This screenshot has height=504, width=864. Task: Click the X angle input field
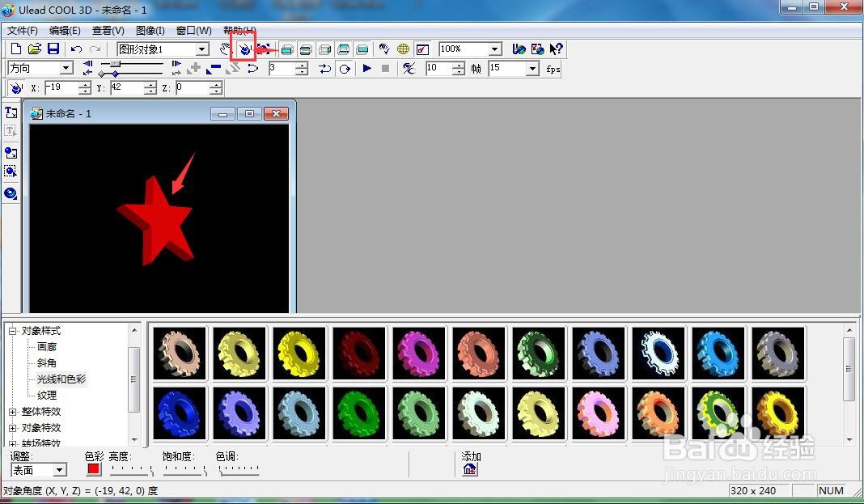[x=61, y=87]
